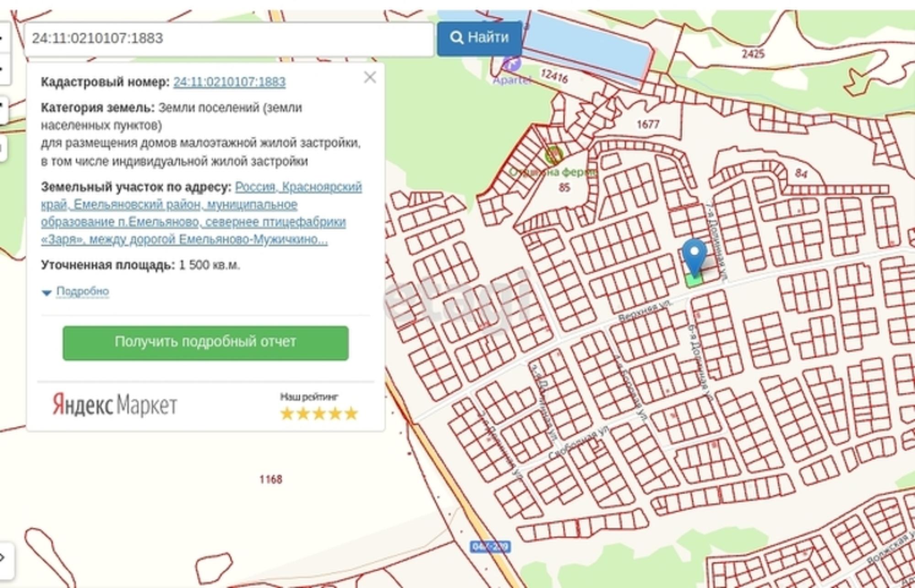The height and width of the screenshot is (588, 915).
Task: Select the purple Apartel hotel marker
Action: point(511,64)
